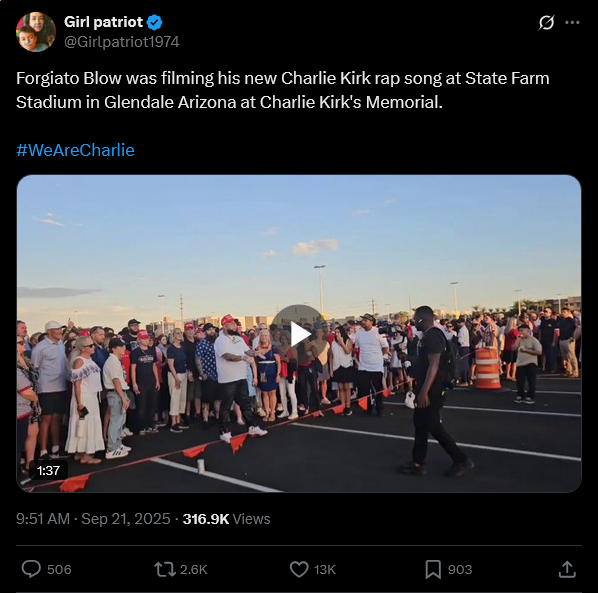The height and width of the screenshot is (593, 598).
Task: Click the 13K likes count
Action: pos(325,569)
